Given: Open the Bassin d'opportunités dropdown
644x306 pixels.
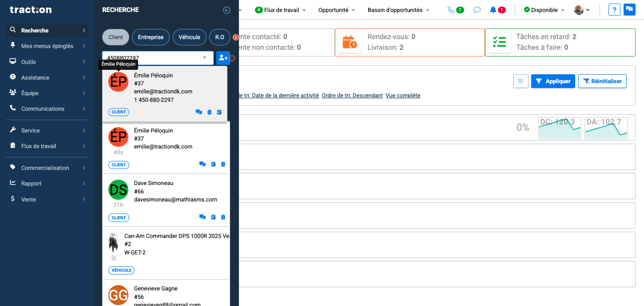Looking at the screenshot, I should point(398,9).
